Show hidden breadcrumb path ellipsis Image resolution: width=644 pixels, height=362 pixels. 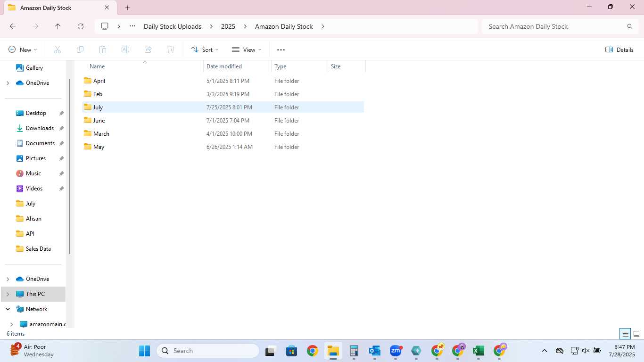(132, 26)
